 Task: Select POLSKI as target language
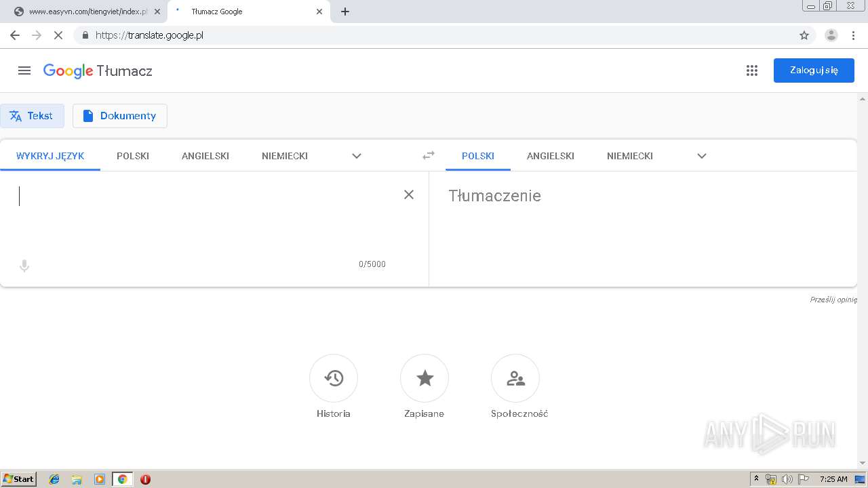pos(478,156)
